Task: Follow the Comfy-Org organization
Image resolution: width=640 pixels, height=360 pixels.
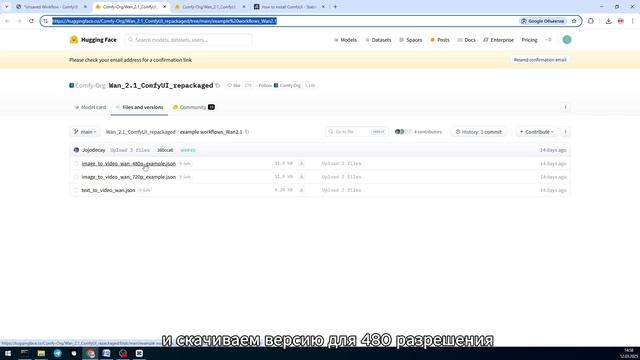Action: point(280,86)
